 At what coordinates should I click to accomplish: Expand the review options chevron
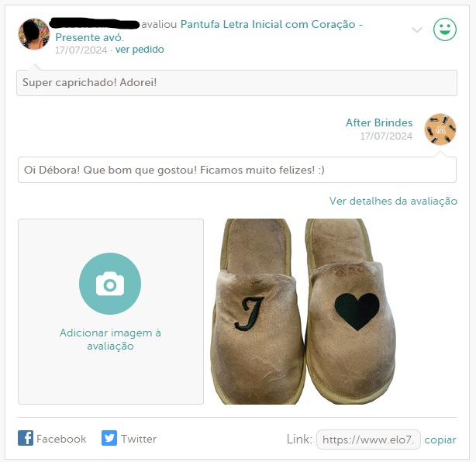tap(417, 29)
